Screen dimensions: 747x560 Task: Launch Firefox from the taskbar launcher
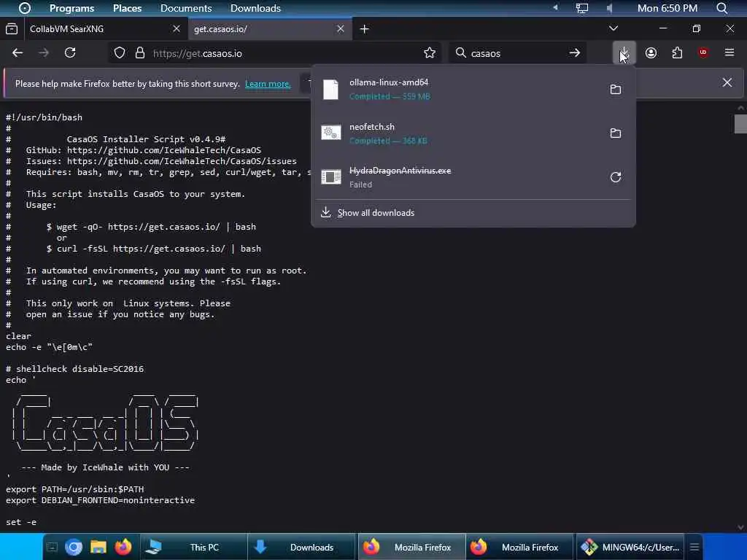pyautogui.click(x=123, y=547)
